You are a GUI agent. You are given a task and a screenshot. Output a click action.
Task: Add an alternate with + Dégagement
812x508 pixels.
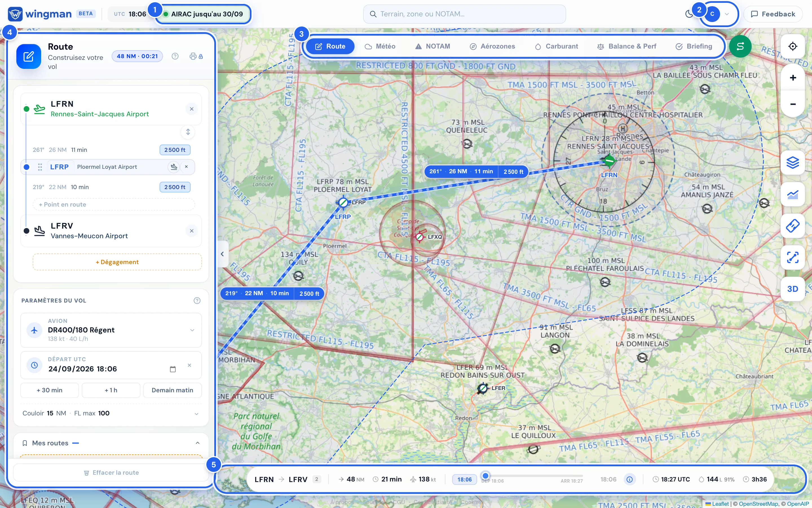pos(117,262)
